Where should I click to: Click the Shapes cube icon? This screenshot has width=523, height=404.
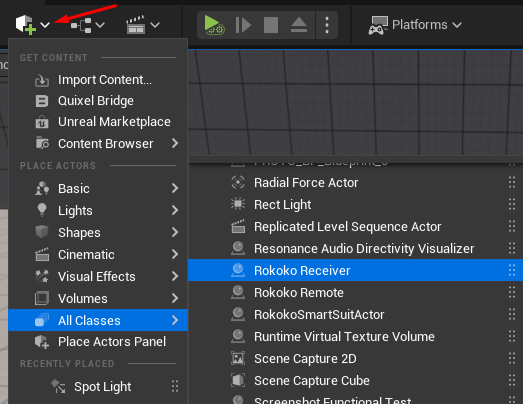coord(42,232)
